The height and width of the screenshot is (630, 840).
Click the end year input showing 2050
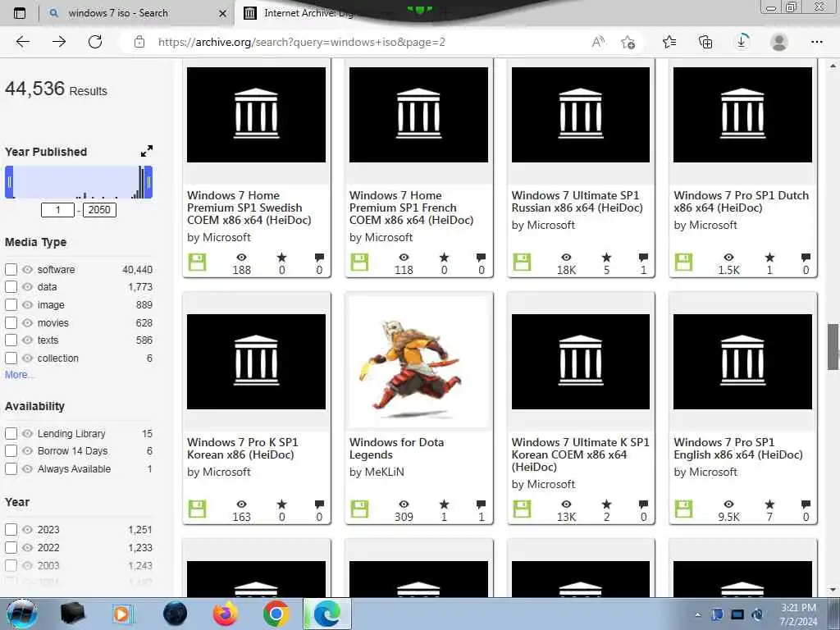tap(99, 210)
